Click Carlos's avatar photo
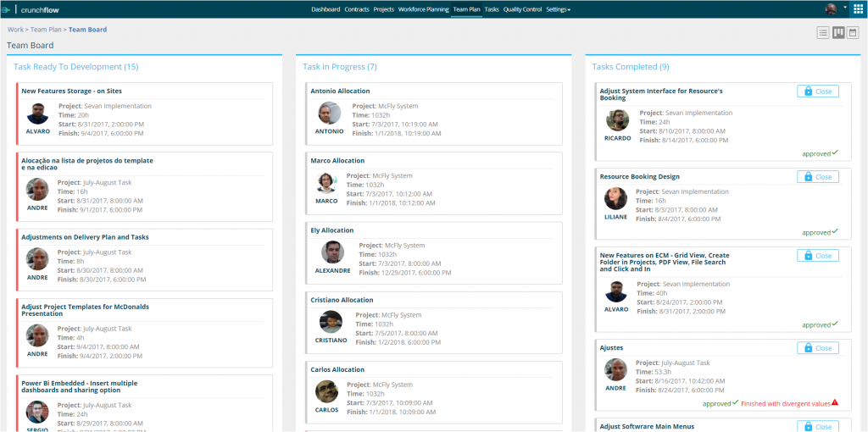 327,392
